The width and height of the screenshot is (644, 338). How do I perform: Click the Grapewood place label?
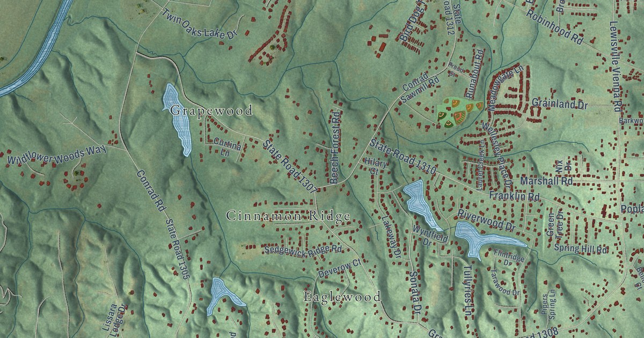pos(211,111)
